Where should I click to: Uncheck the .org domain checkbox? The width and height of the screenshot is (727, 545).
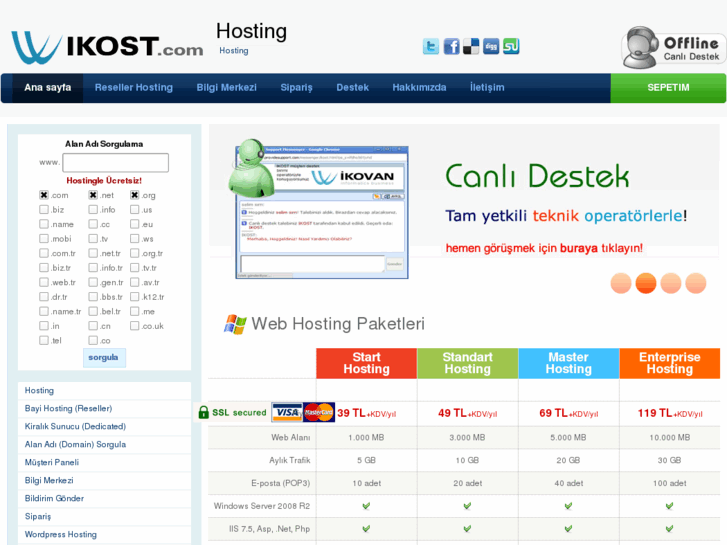134,195
